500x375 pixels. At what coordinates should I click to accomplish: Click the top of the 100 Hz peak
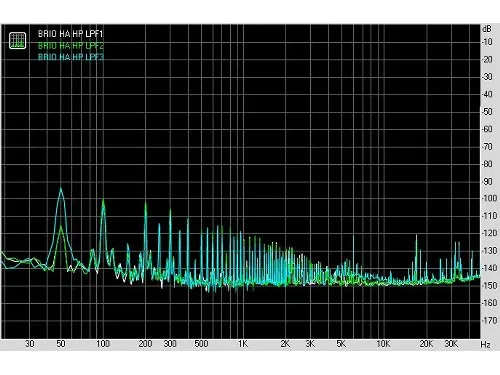(x=103, y=199)
